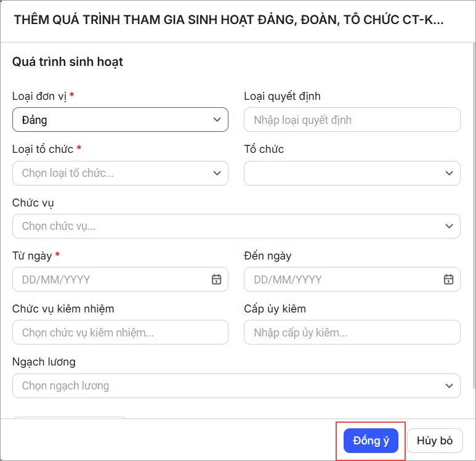
Task: Click the Ngạch lương field label
Action: [x=44, y=362]
